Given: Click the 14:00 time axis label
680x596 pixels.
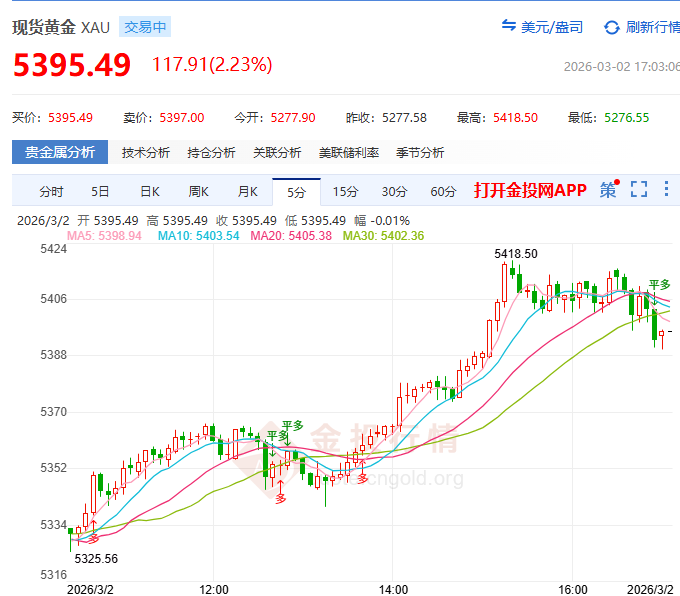Looking at the screenshot, I should point(393,589).
